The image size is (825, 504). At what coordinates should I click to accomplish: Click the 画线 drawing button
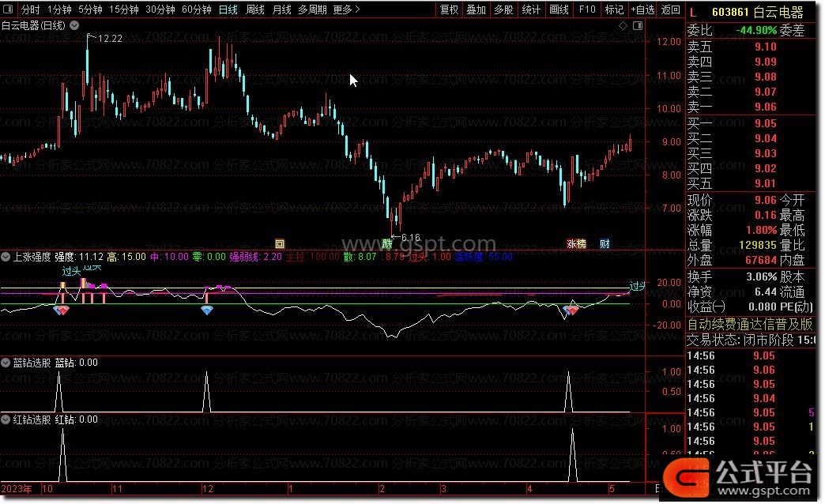[x=559, y=9]
